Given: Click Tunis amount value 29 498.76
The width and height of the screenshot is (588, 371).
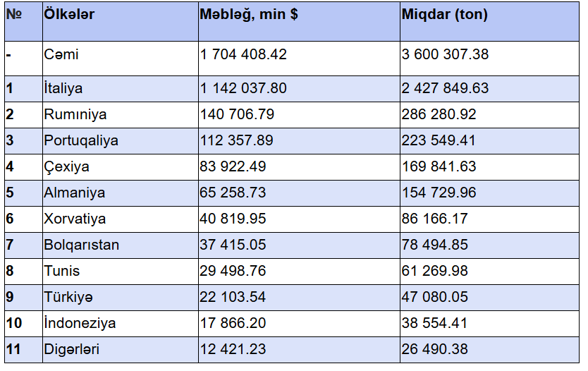Looking at the screenshot, I should click(x=233, y=271).
